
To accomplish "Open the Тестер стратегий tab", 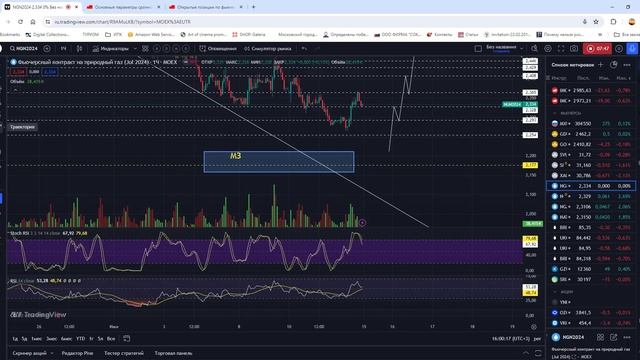I will pos(124,353).
